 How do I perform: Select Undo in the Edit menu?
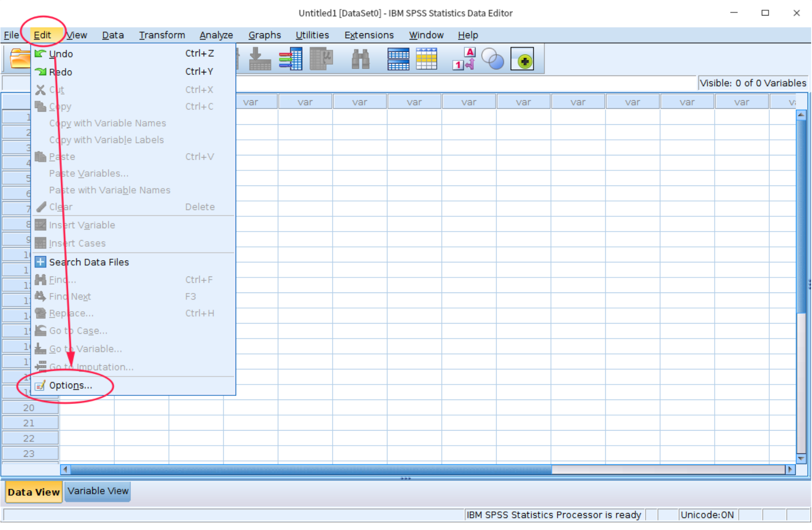click(x=133, y=54)
